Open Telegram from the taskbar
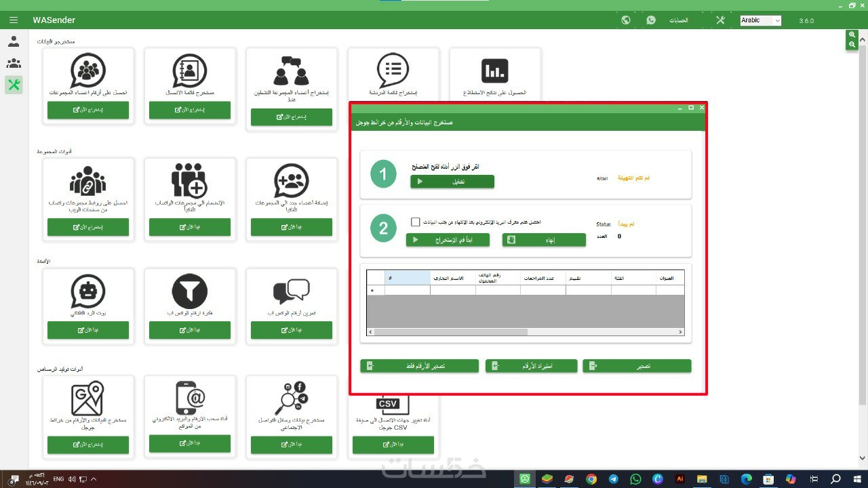 pyautogui.click(x=614, y=479)
